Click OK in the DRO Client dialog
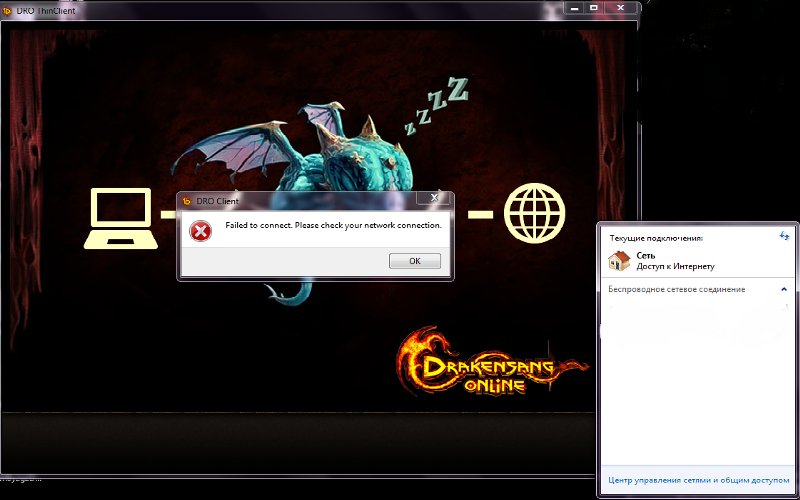The image size is (800, 500). point(414,261)
